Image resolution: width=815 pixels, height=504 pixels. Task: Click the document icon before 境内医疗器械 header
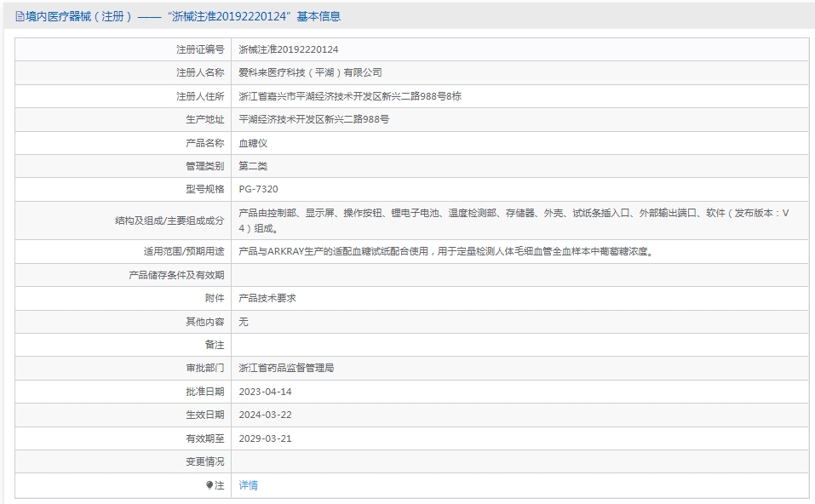point(20,17)
